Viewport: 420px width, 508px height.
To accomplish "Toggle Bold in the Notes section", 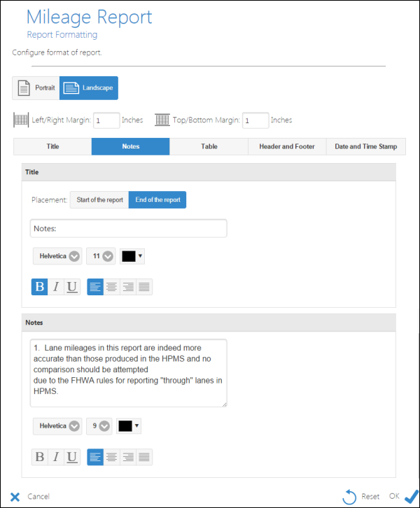I will click(39, 458).
